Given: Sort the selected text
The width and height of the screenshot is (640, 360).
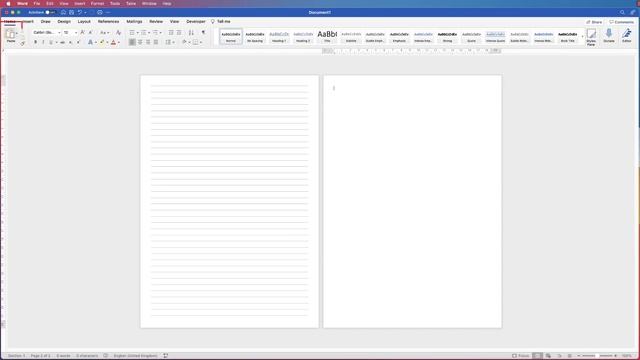Looking at the screenshot, I should coord(191,32).
